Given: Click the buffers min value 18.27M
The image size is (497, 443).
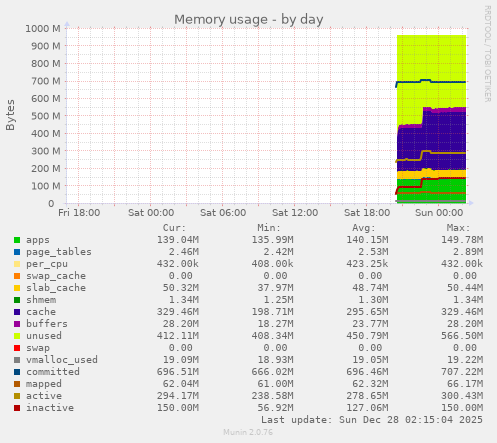Looking at the screenshot, I should pyautogui.click(x=276, y=324).
